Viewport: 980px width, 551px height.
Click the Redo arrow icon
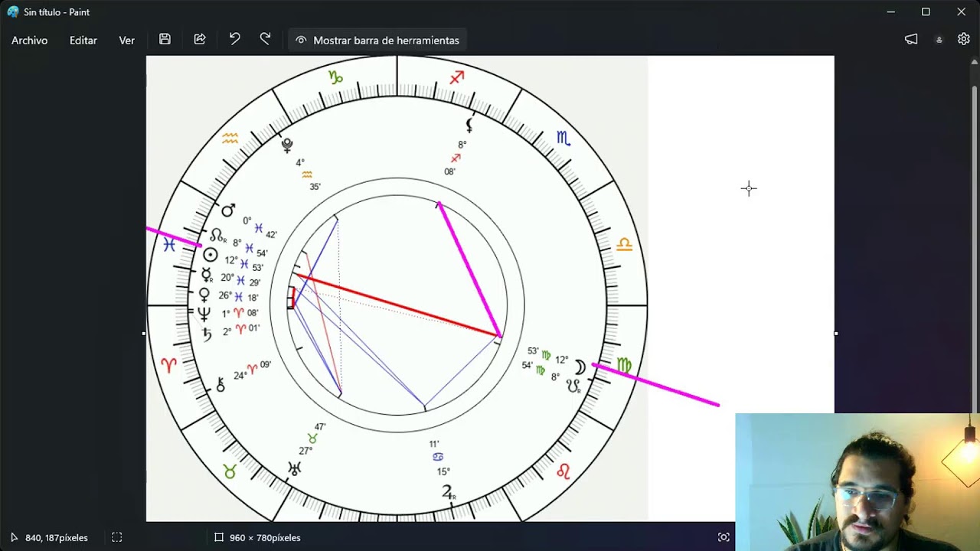265,39
